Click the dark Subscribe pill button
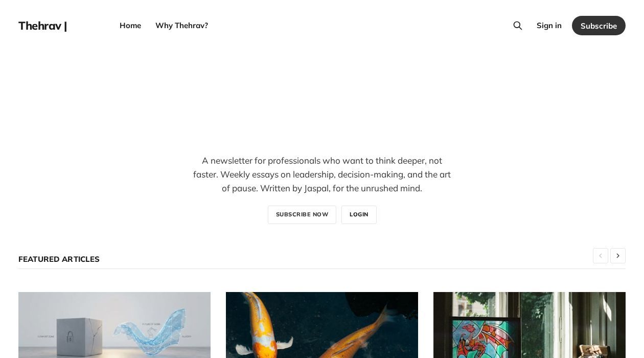The image size is (644, 358). point(599,26)
